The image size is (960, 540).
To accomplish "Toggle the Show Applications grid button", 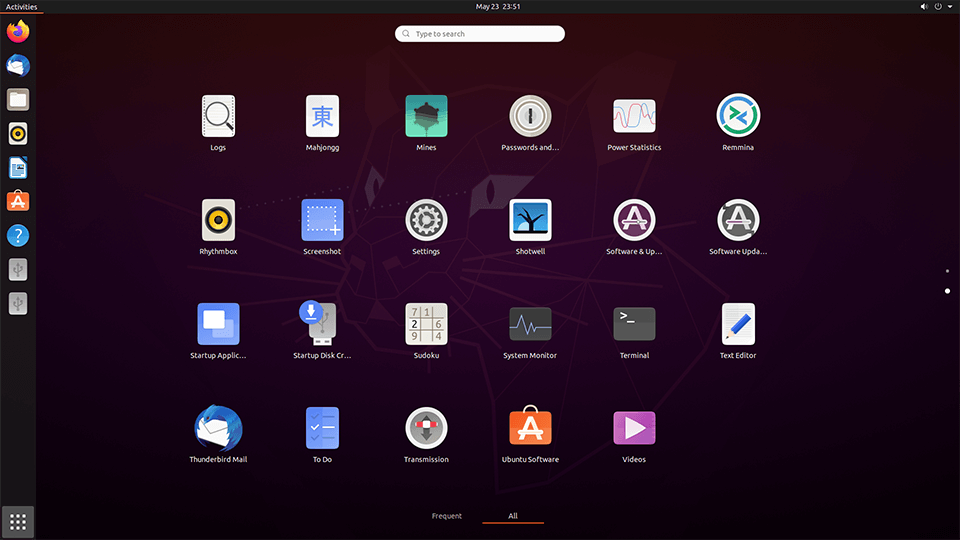I will (x=18, y=522).
